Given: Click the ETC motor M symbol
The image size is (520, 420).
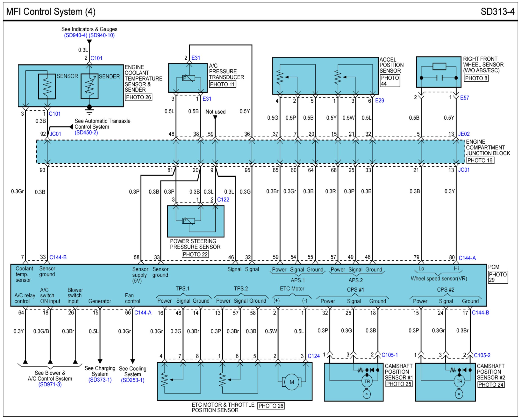Looking at the screenshot, I should coord(292,382).
